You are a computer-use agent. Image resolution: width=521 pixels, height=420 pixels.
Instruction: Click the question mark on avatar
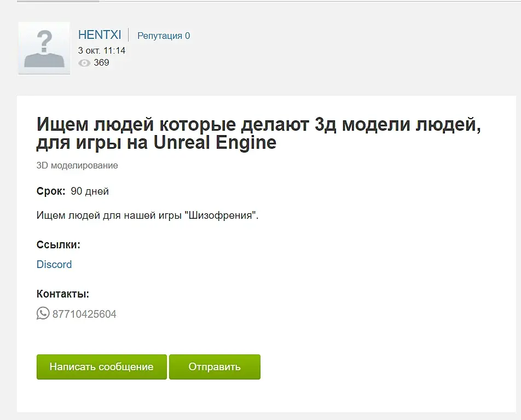coord(44,40)
